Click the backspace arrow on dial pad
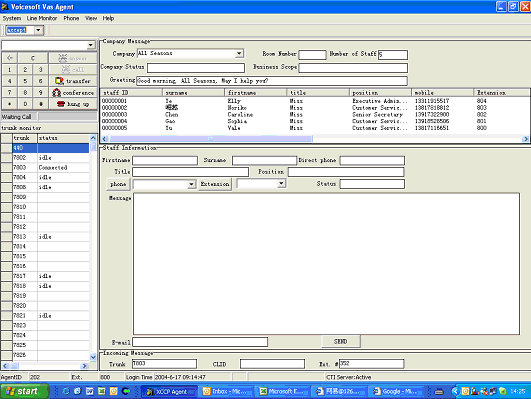This screenshot has width=531, height=399. coord(9,58)
